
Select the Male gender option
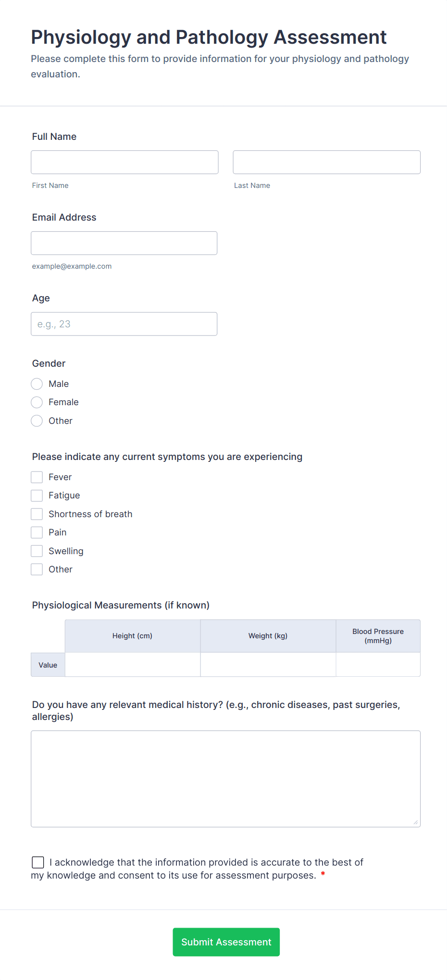pyautogui.click(x=37, y=384)
